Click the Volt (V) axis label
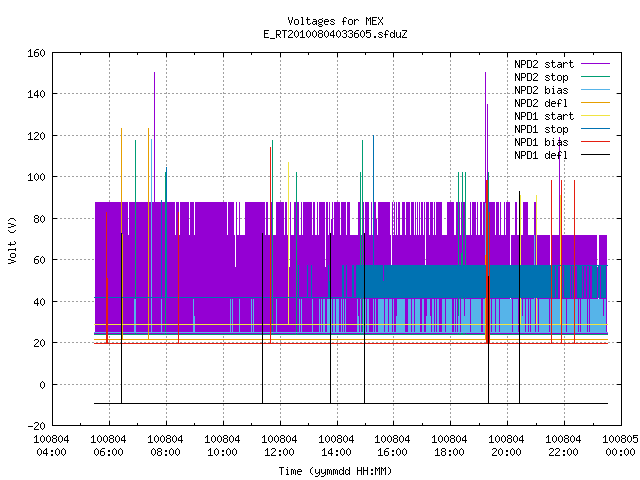The image size is (640, 480). pos(12,240)
